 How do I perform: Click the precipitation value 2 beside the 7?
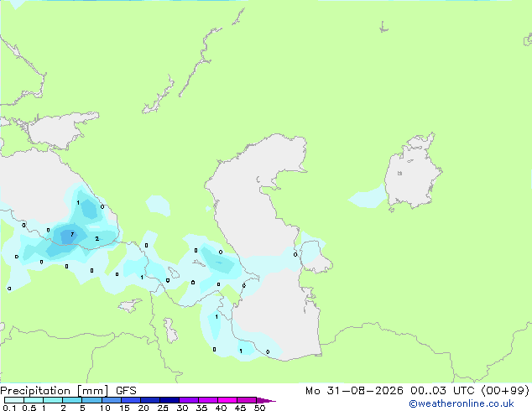tap(97, 239)
